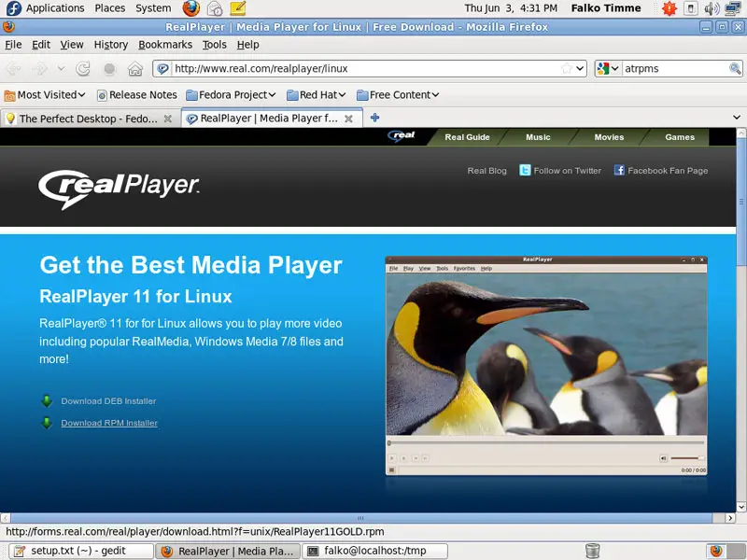
Task: Click the Firefox Back arrow button
Action: point(13,68)
